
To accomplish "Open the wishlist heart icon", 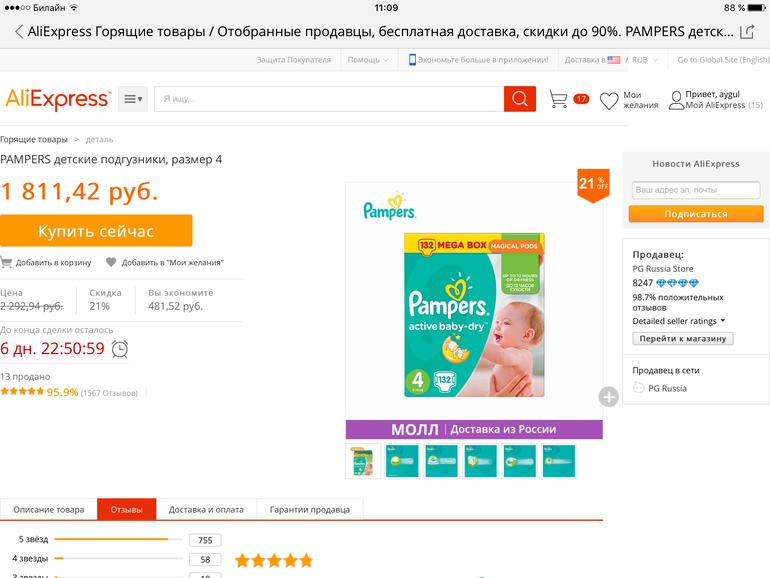I will pos(609,101).
